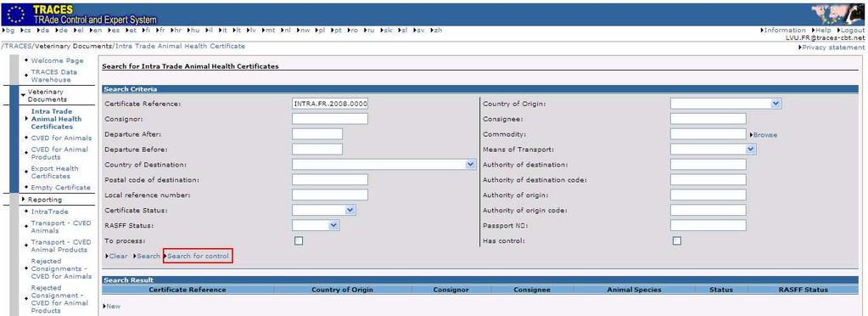Click the Consignor input field

coord(330,119)
